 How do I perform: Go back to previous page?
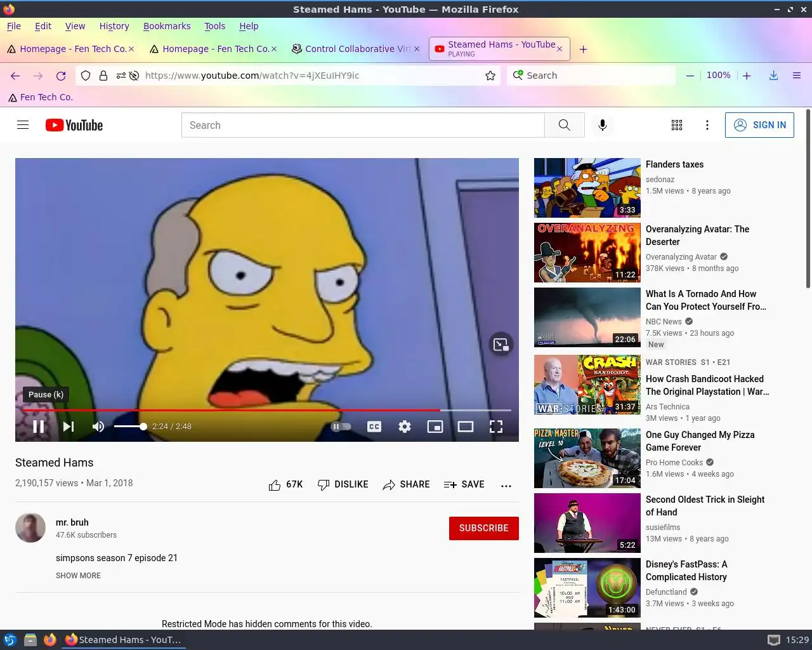coord(15,76)
